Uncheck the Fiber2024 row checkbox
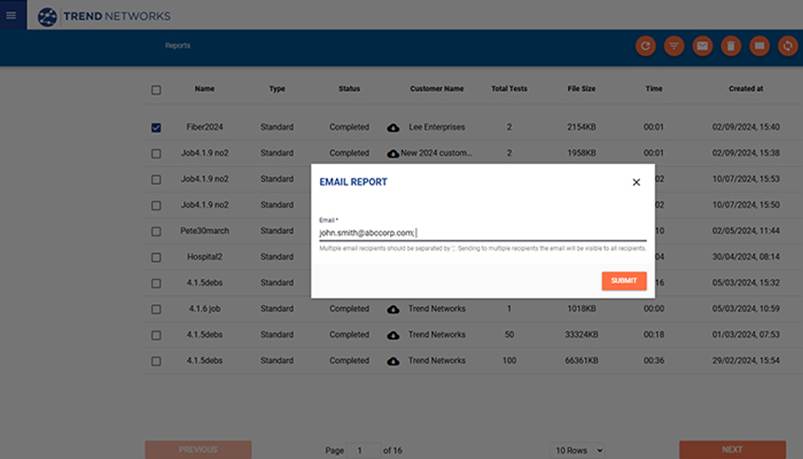The image size is (803, 459). [x=156, y=128]
